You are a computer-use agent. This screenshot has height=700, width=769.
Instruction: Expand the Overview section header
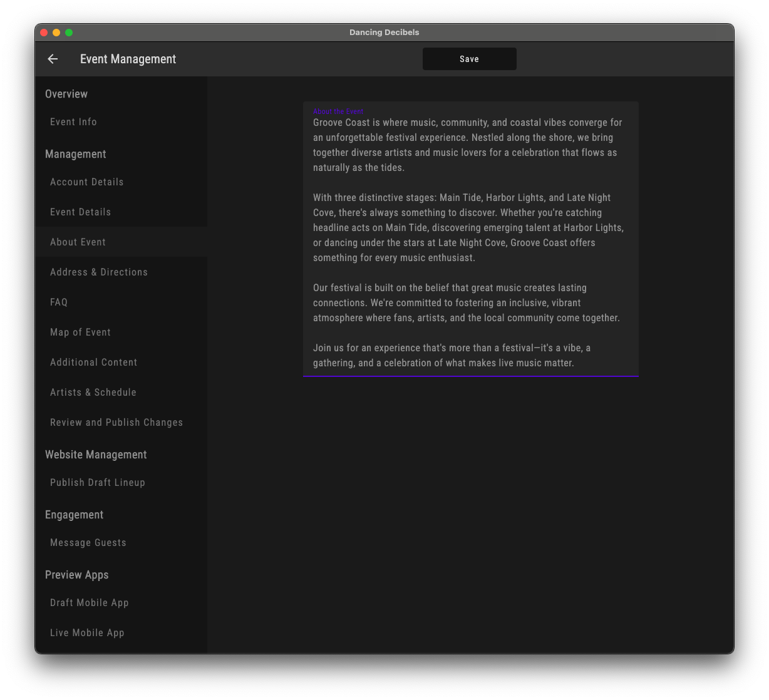(x=66, y=94)
